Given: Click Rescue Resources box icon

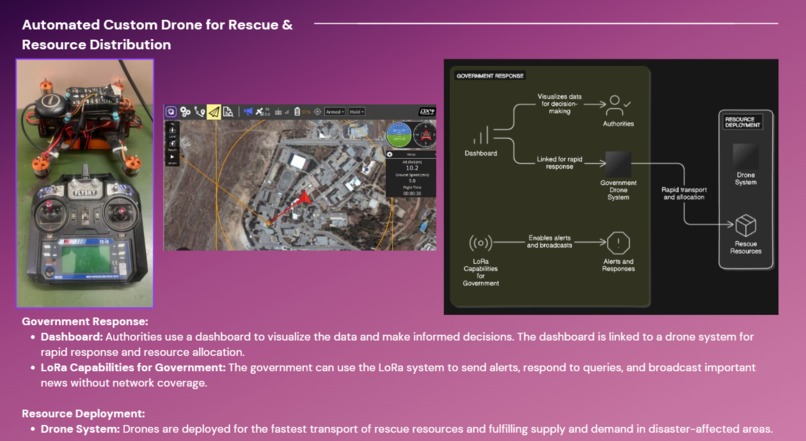Looking at the screenshot, I should tap(745, 225).
